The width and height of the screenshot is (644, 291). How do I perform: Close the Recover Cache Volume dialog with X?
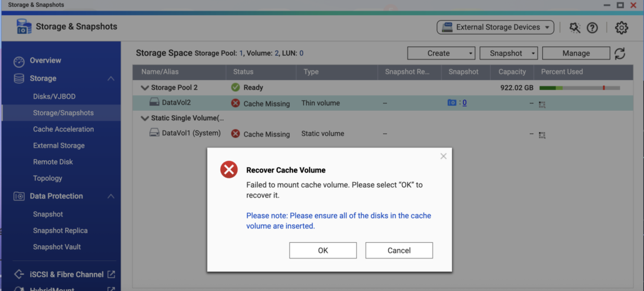point(443,156)
